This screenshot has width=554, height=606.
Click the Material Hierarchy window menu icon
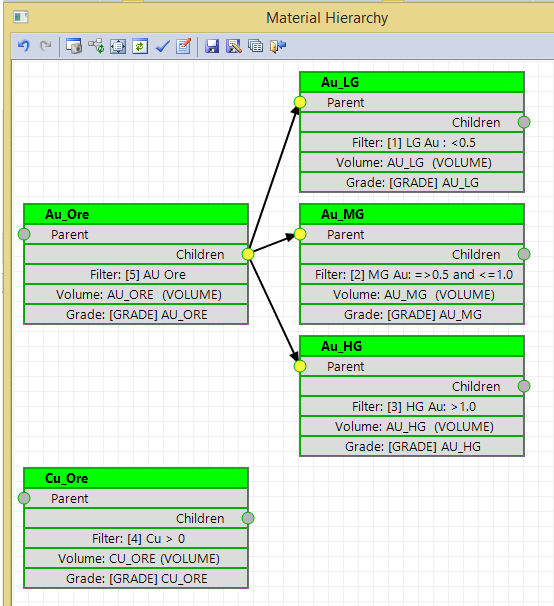click(21, 17)
